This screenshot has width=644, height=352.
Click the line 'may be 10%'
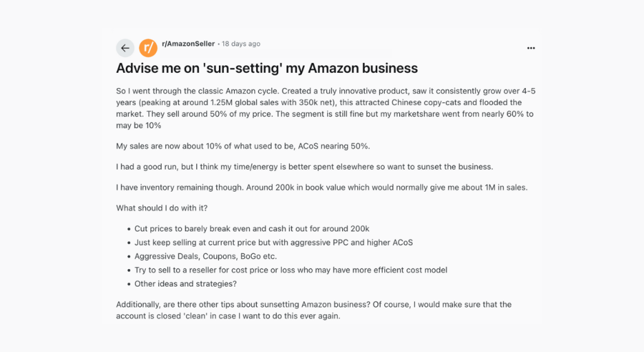coord(138,126)
